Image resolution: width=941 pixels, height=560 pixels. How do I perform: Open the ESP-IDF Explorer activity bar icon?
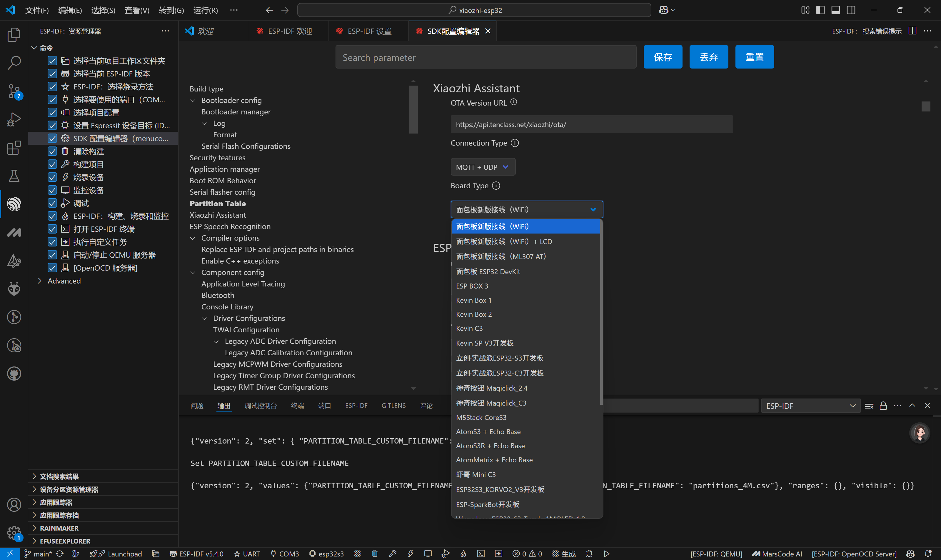(14, 204)
